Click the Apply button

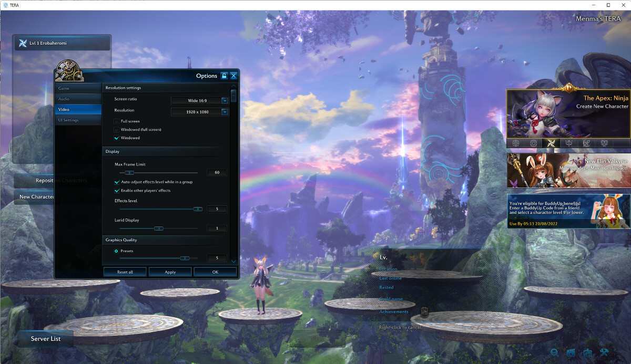point(170,272)
